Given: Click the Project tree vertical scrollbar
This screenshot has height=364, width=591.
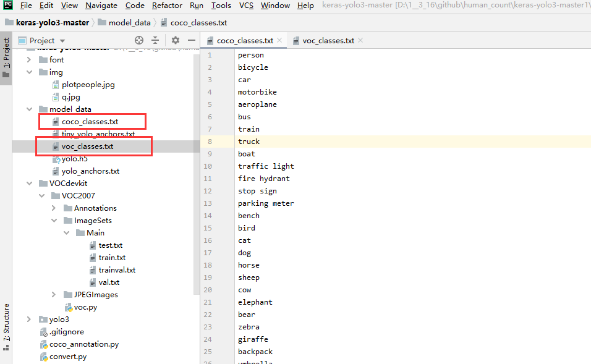Looking at the screenshot, I should 196,173.
